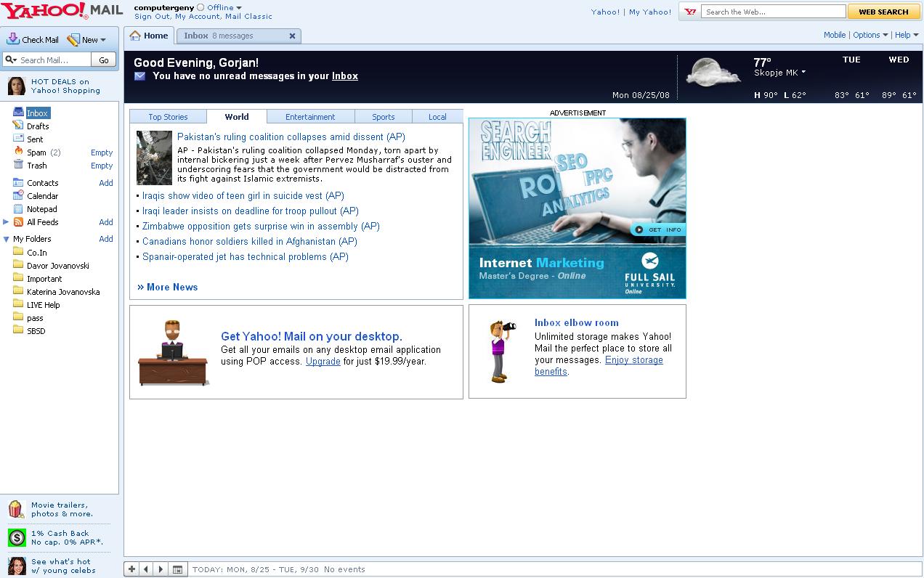Screen dimensions: 924x578
Task: Select the Local news tab
Action: click(437, 117)
